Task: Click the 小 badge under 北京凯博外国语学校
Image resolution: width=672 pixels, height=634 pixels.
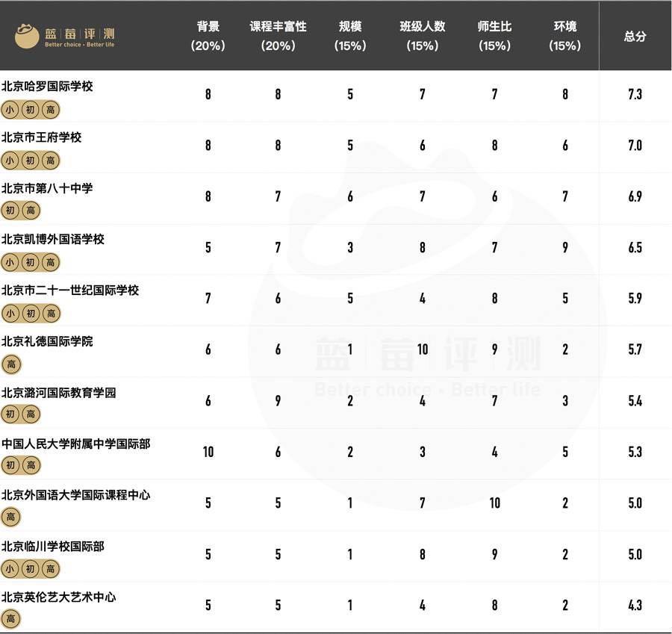Action: point(10,262)
